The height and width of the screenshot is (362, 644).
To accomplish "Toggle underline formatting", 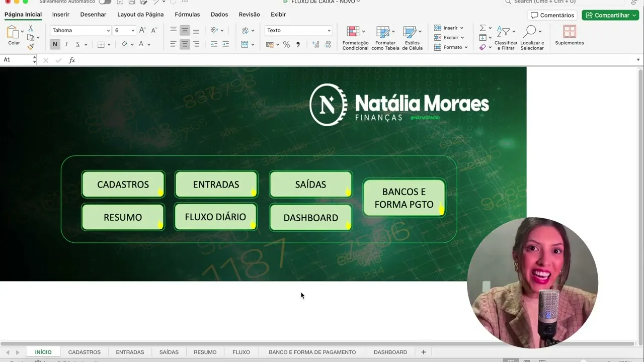I will pos(77,44).
